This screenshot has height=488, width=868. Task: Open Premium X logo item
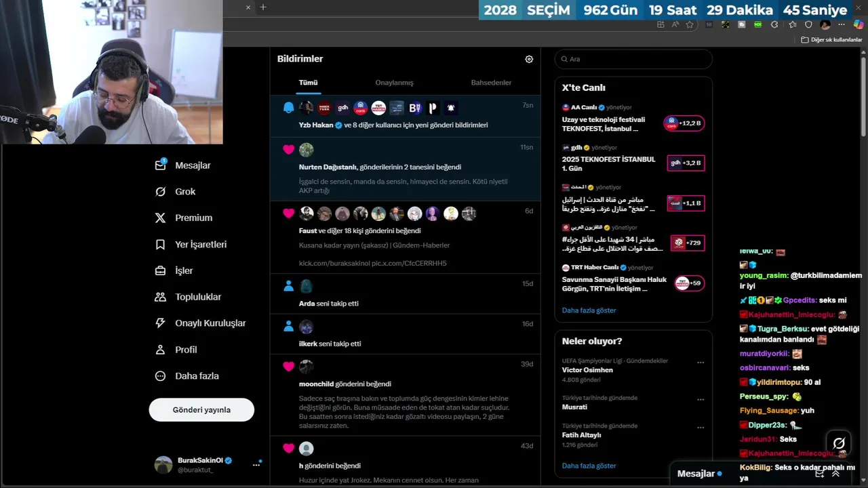coord(183,218)
